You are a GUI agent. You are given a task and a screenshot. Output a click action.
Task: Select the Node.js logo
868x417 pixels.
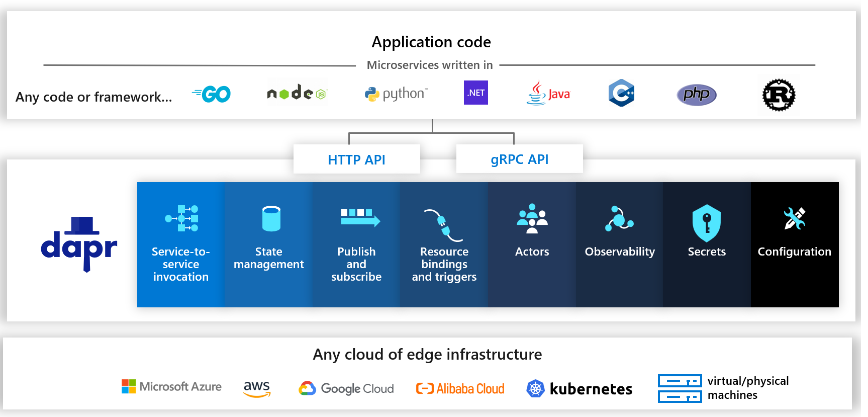tap(297, 92)
